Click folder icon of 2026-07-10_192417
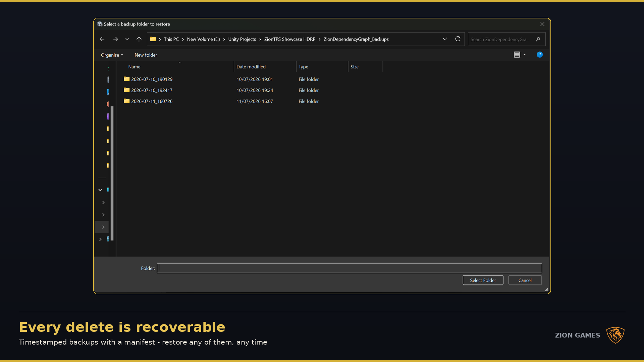Image resolution: width=644 pixels, height=362 pixels. click(x=126, y=90)
